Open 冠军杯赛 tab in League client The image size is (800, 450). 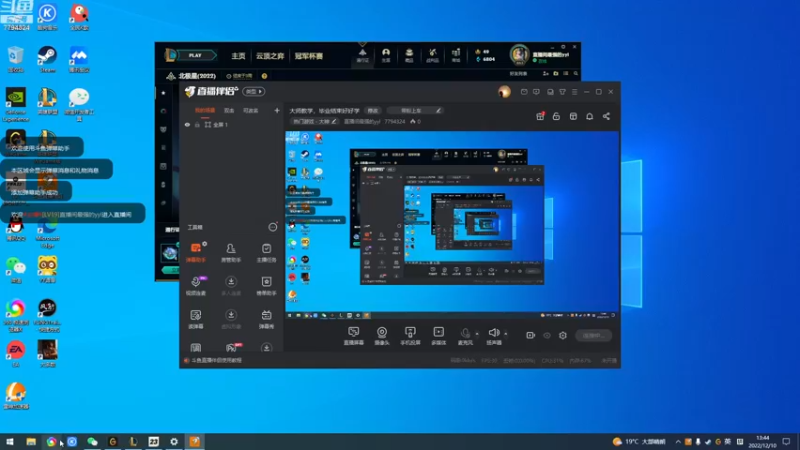tap(309, 56)
